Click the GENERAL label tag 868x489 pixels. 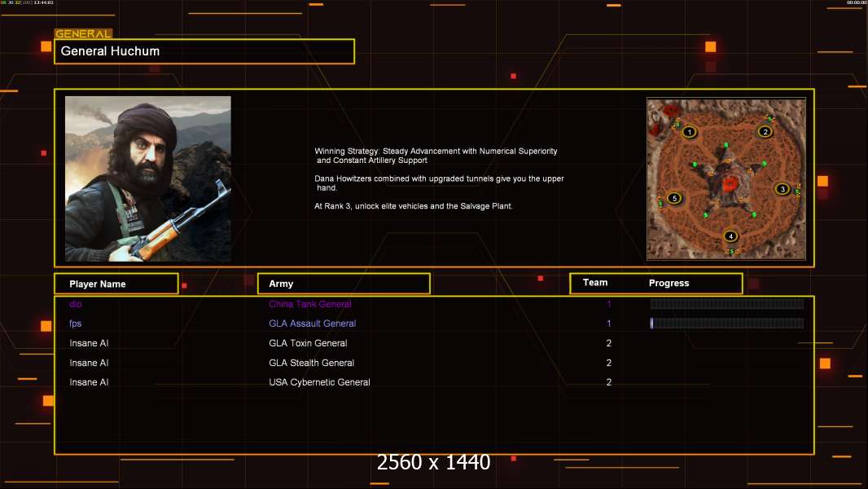pos(83,33)
